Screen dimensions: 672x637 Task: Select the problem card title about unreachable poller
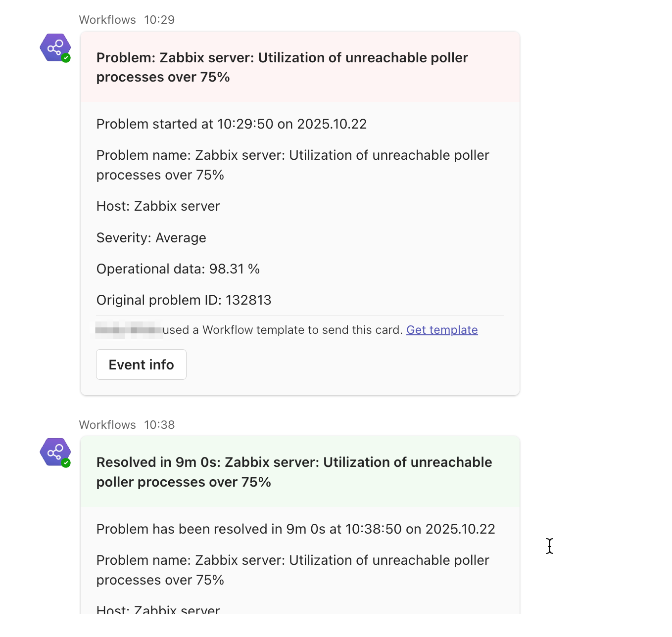[282, 67]
